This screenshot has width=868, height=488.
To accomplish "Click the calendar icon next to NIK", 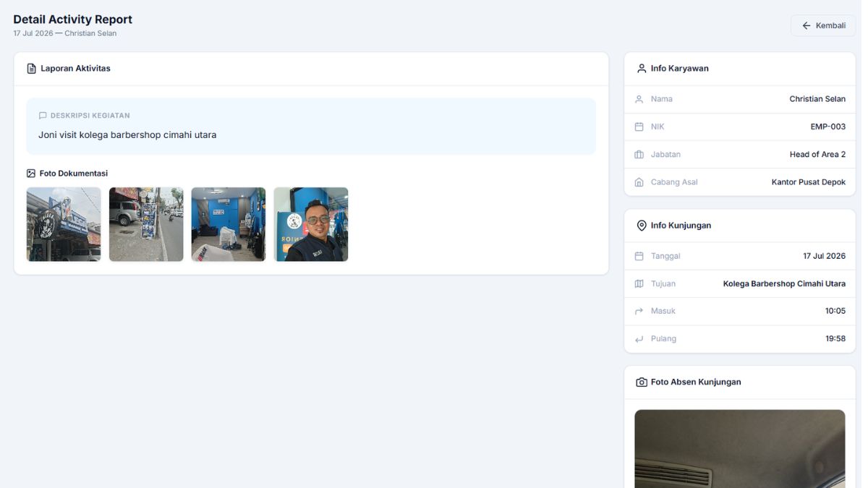I will [639, 127].
